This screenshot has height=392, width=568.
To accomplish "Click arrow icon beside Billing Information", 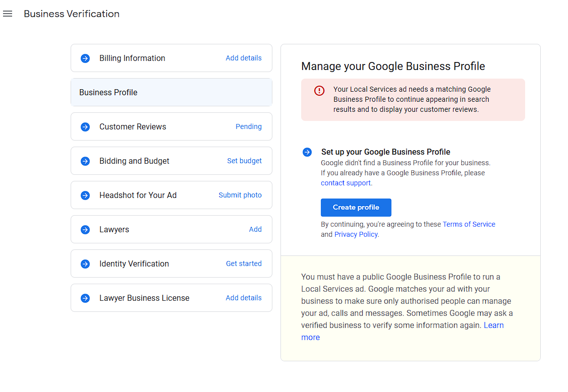I will click(x=85, y=58).
